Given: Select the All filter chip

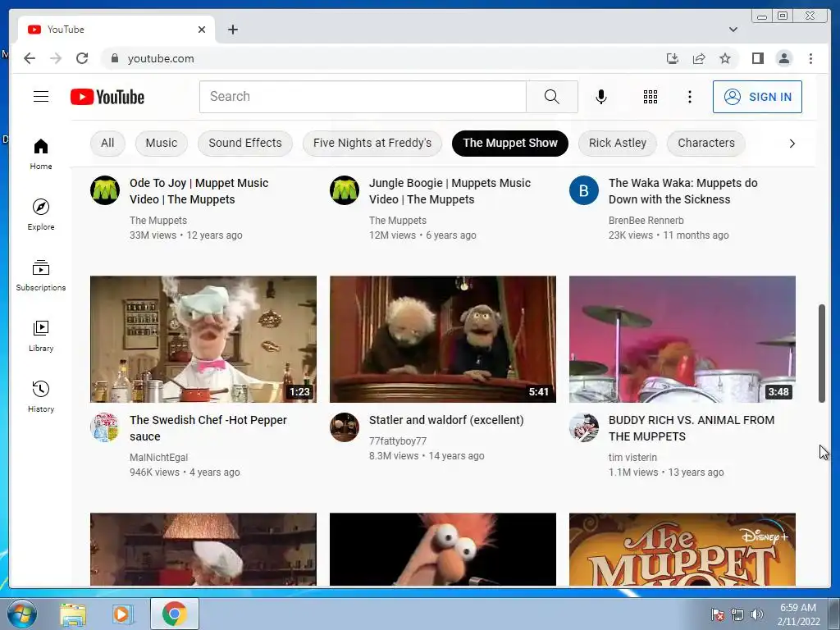Looking at the screenshot, I should pyautogui.click(x=107, y=143).
